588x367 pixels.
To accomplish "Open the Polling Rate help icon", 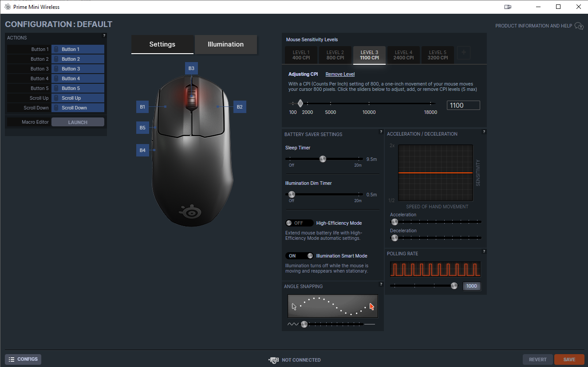I will click(484, 251).
